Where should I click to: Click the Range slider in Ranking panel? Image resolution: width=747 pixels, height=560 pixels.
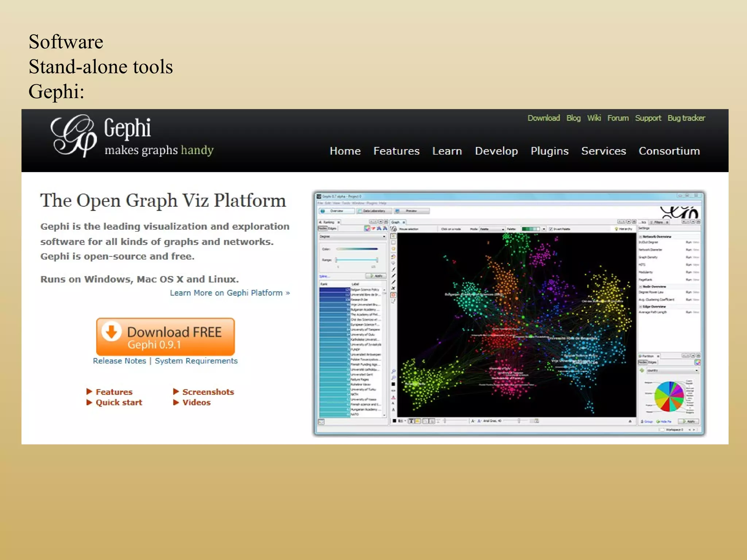pyautogui.click(x=356, y=260)
